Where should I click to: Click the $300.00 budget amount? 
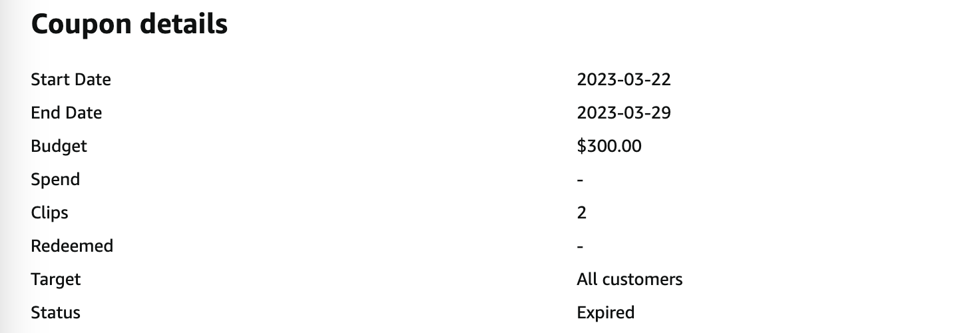tap(609, 147)
